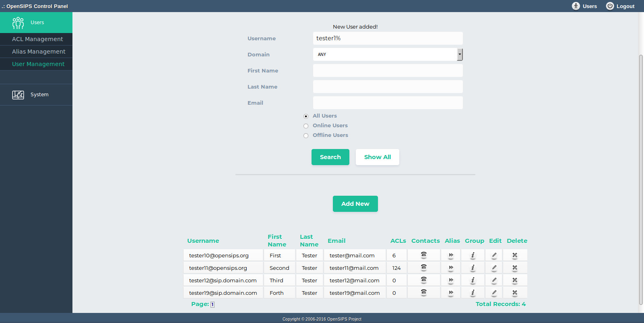View aliases of tester10@opensips.org
Viewport: 644px width, 323px height.
click(x=451, y=255)
